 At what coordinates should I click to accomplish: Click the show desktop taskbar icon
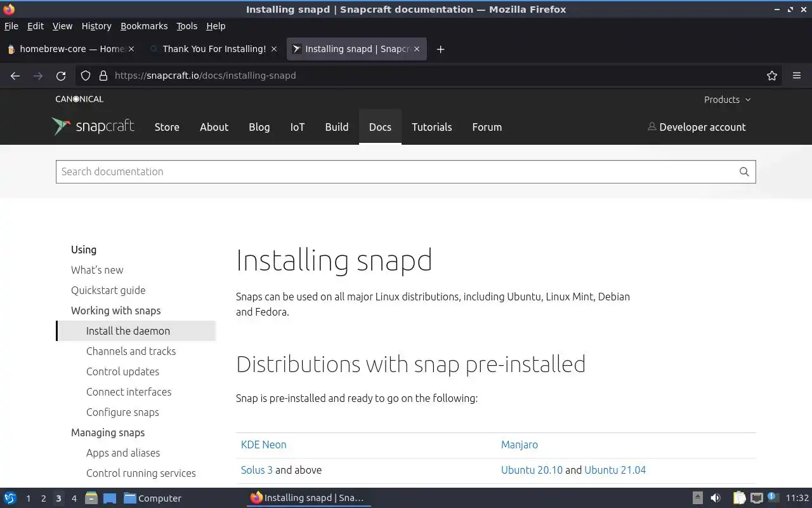[110, 498]
